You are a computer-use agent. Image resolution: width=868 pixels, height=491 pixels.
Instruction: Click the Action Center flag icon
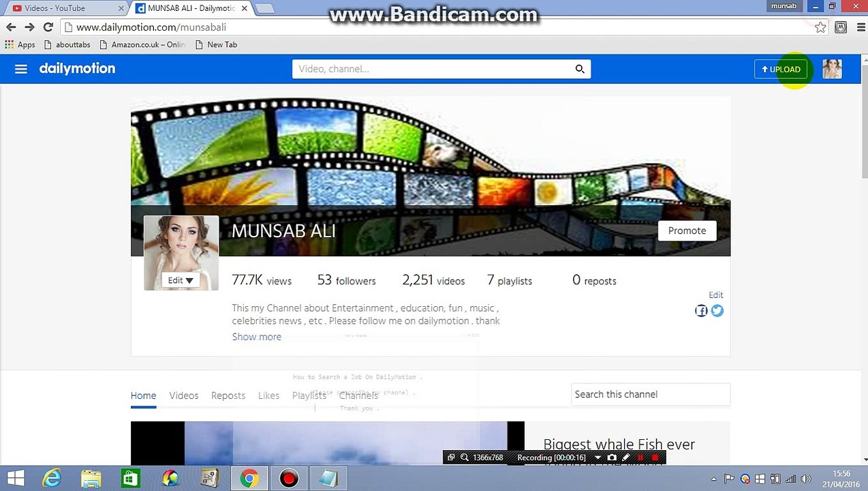coord(730,479)
